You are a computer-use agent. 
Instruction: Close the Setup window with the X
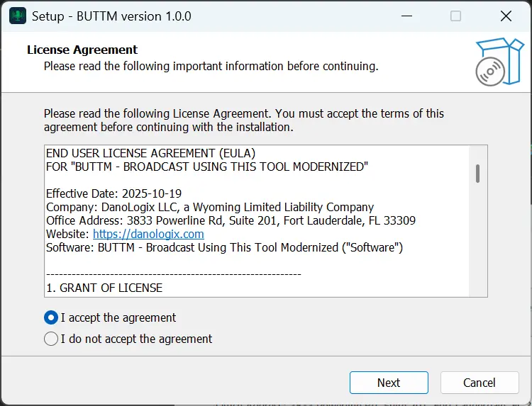[x=506, y=16]
